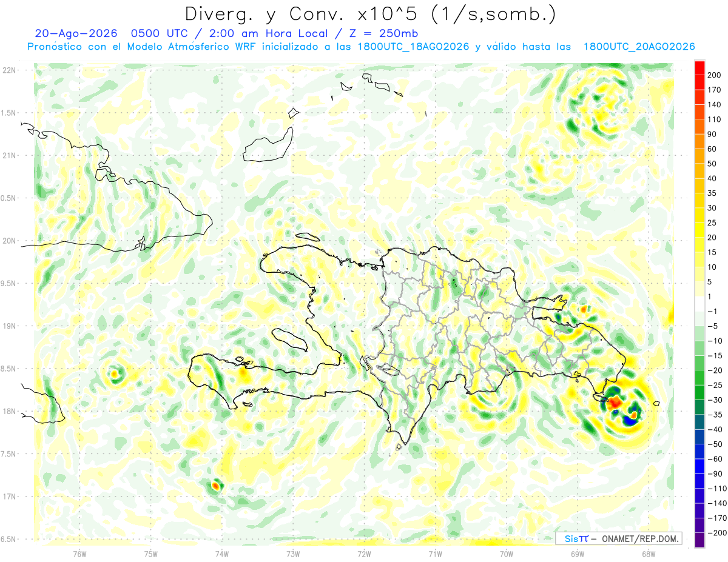Click the positive 60 value on the color scale
This screenshot has width=728, height=562.
click(713, 149)
